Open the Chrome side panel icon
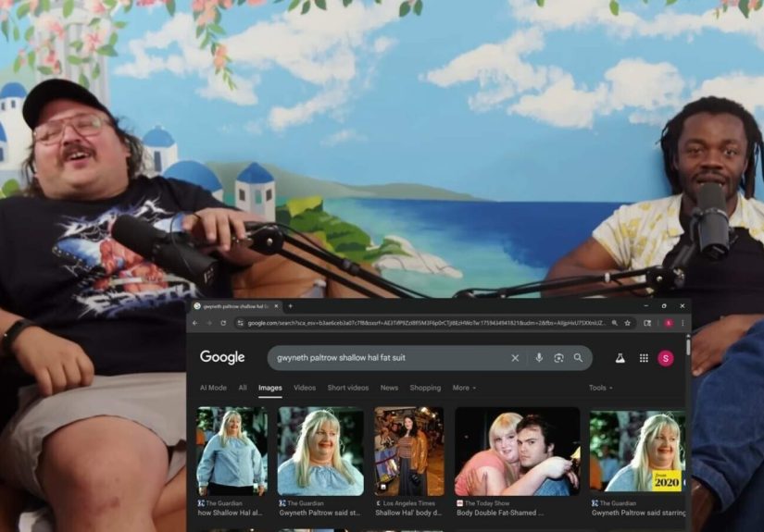This screenshot has height=532, width=764. tap(647, 323)
